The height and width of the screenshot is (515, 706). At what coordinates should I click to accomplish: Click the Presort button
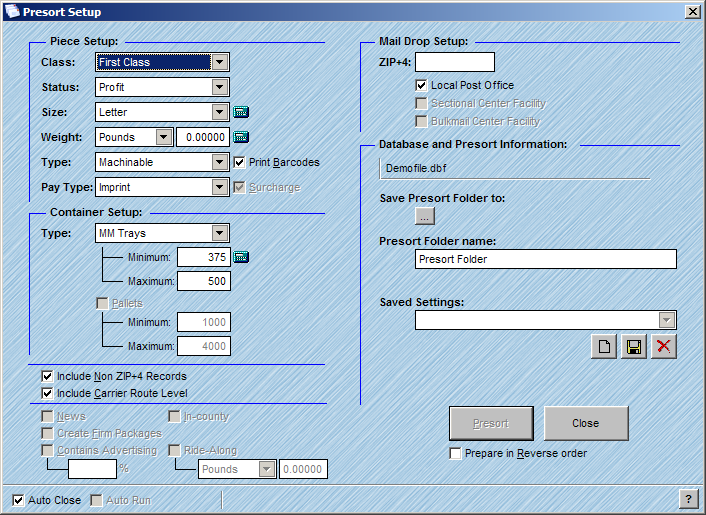point(491,423)
